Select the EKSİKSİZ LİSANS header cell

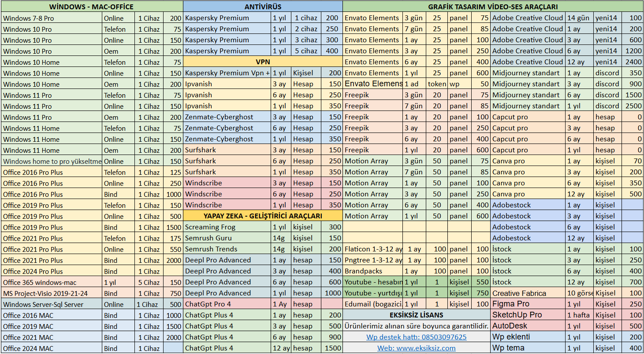coord(417,315)
